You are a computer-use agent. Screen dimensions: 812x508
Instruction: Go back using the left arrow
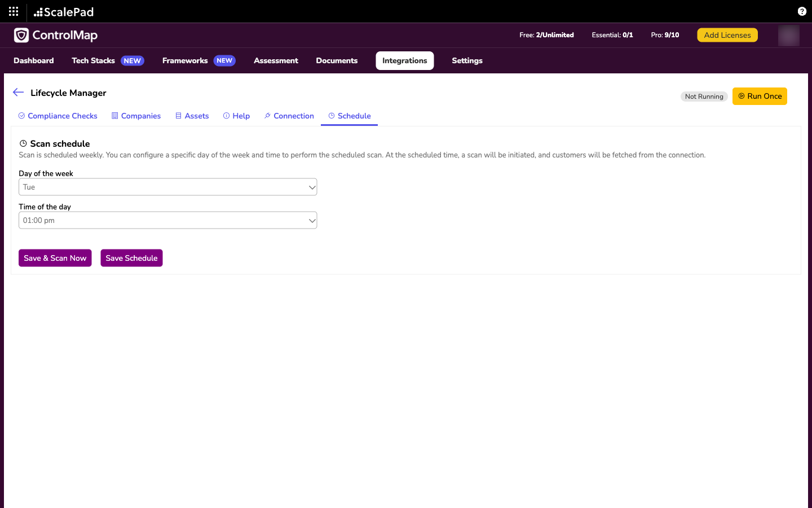pos(18,93)
